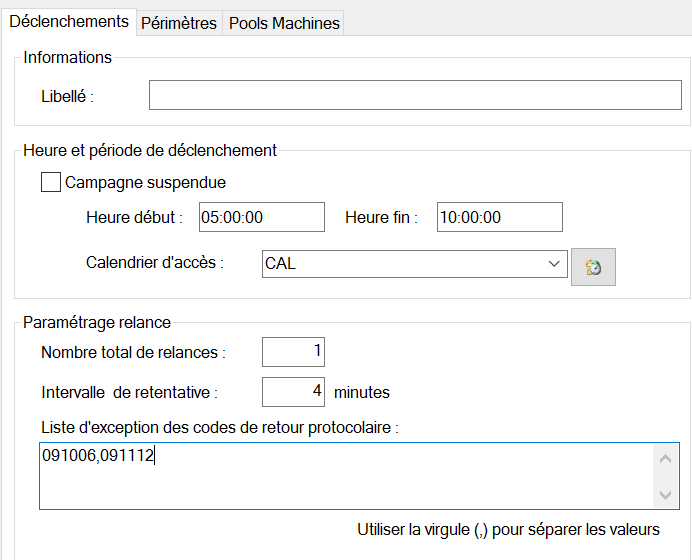692x560 pixels.
Task: Click the Campagne suspendue label text
Action: point(145,183)
